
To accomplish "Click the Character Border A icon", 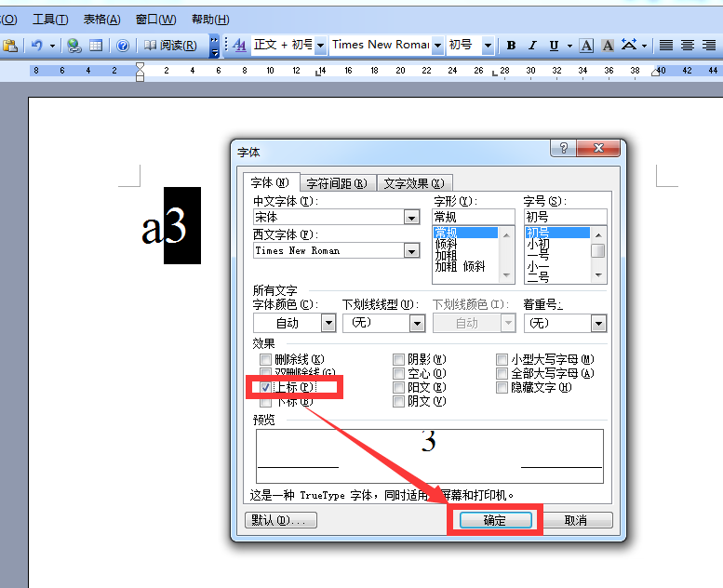I will coord(586,46).
